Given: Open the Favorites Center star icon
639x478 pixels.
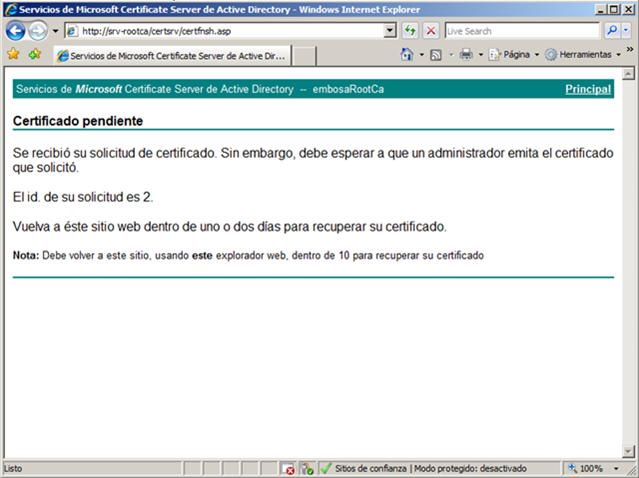Looking at the screenshot, I should point(13,54).
